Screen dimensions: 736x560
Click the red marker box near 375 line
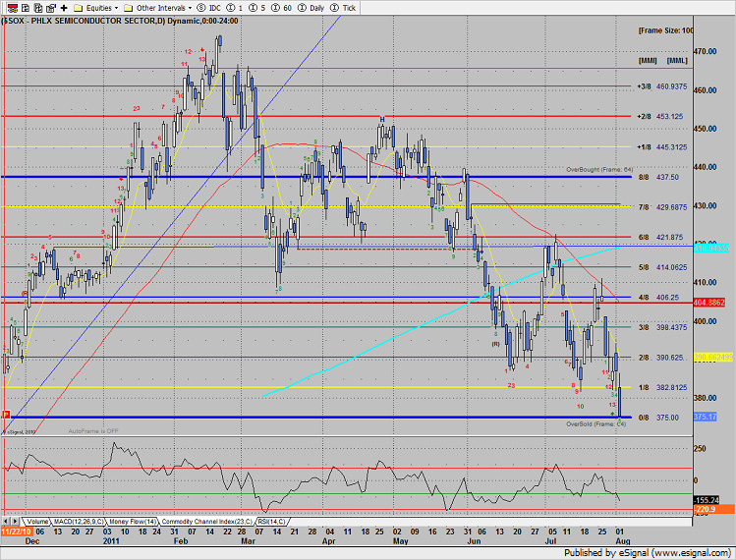6,415
